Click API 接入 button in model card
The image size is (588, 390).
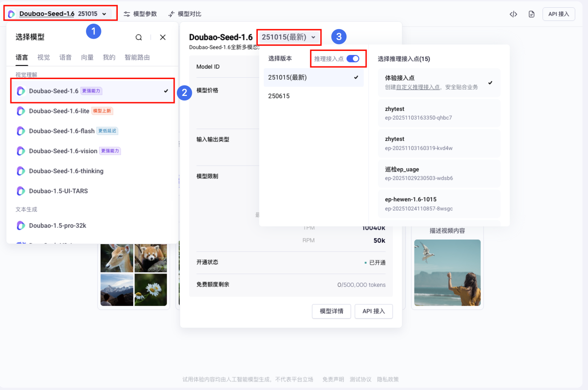pyautogui.click(x=374, y=311)
